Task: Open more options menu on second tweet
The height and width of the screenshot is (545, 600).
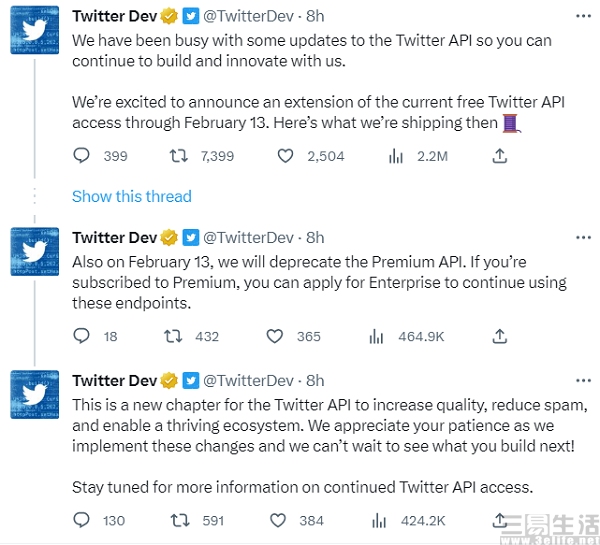Action: [583, 238]
